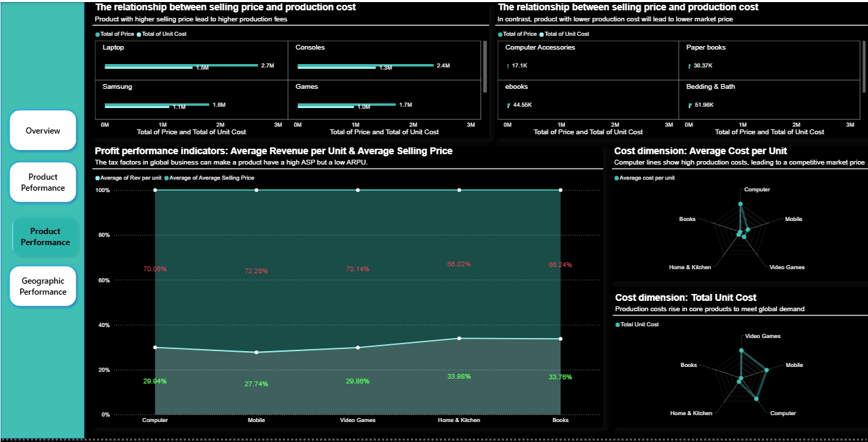The image size is (868, 442).
Task: Select the Samsung 1.8M price bar
Action: pos(157,105)
